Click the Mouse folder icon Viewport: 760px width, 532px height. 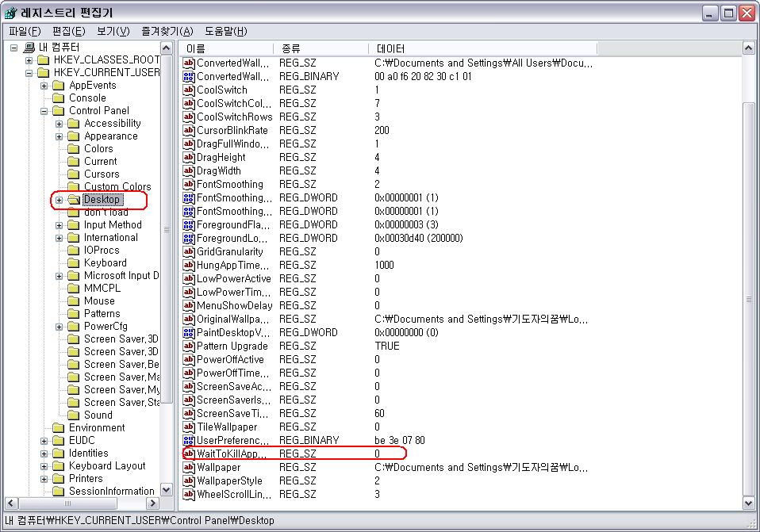coord(73,301)
